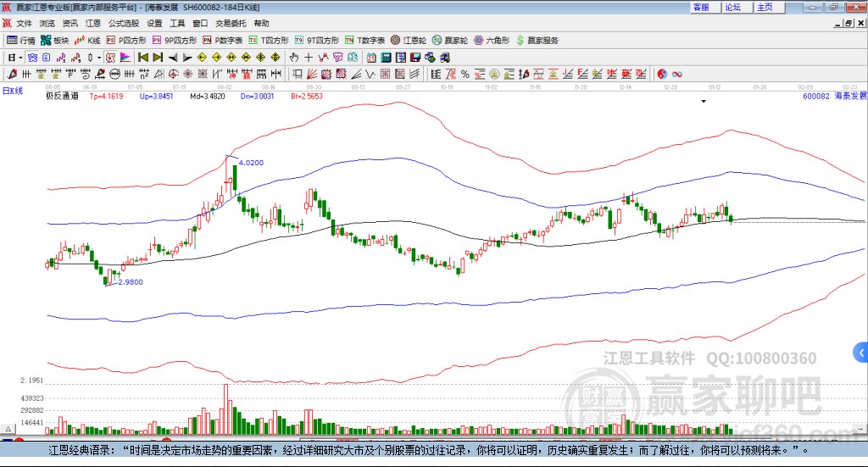Screen dimensions: 868x467
Task: Click the round gold 金 icon
Action: [x=494, y=74]
